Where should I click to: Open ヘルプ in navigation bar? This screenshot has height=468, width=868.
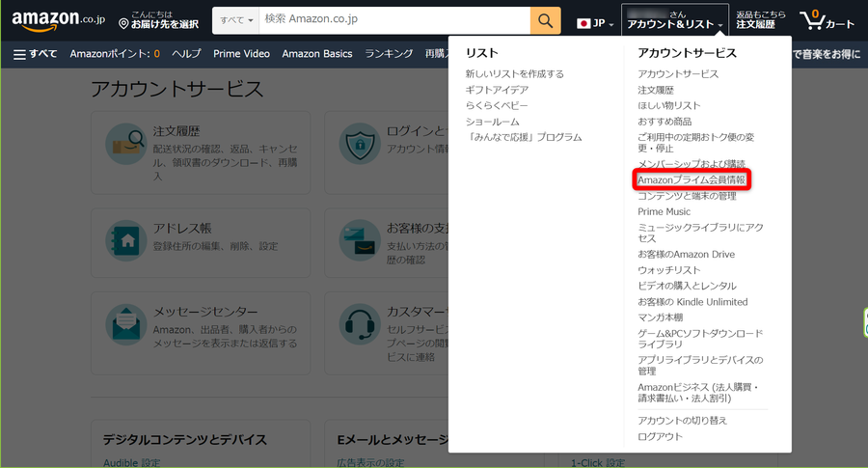[x=186, y=54]
